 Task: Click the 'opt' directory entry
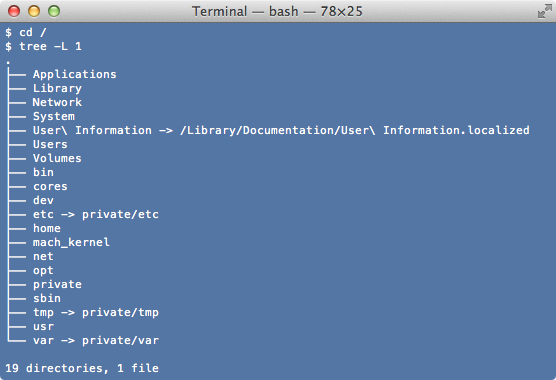[x=43, y=270]
